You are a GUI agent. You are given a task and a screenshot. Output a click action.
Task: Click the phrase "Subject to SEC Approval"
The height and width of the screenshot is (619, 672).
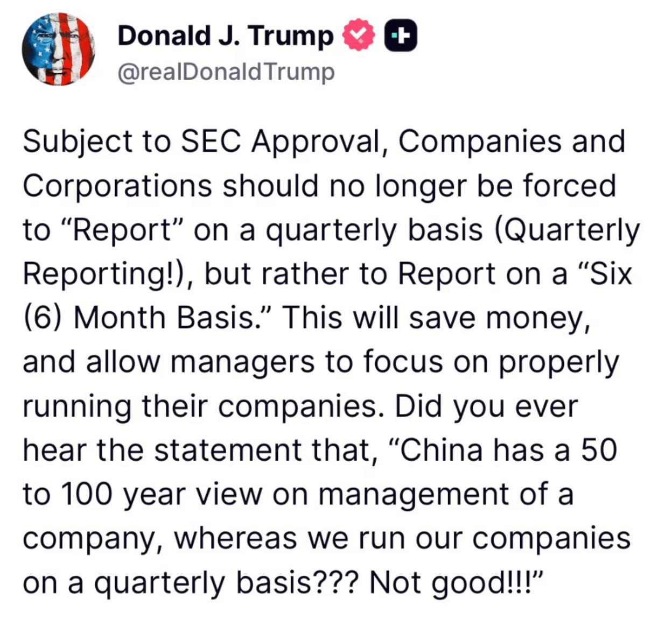[x=205, y=142]
